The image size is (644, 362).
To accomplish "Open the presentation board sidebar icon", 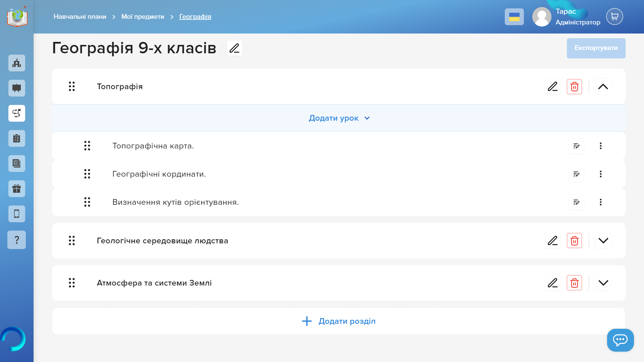I will 17,88.
